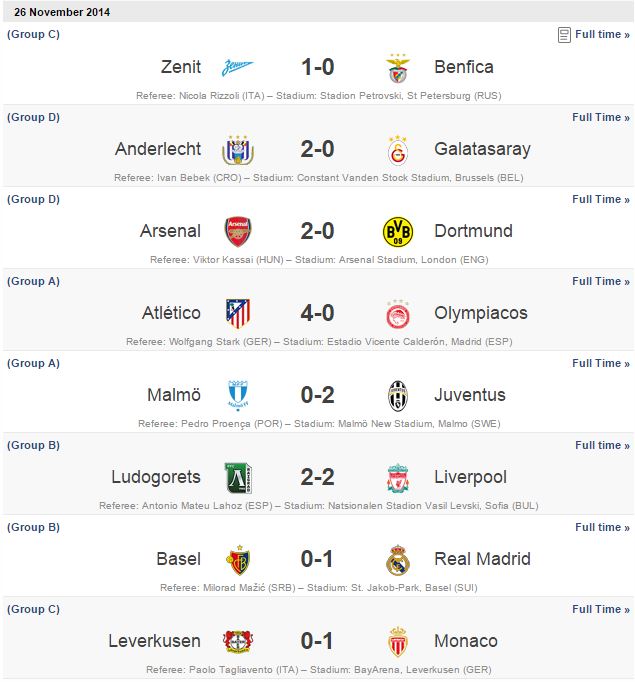Click the Zenit club crest
Screen dimensions: 635x682
pyautogui.click(x=237, y=68)
